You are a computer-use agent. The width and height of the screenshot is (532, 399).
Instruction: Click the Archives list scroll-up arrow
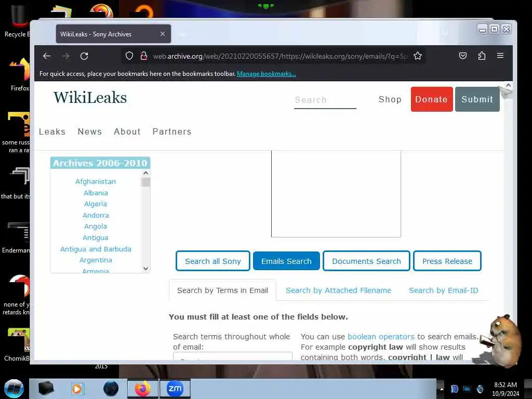[x=146, y=173]
